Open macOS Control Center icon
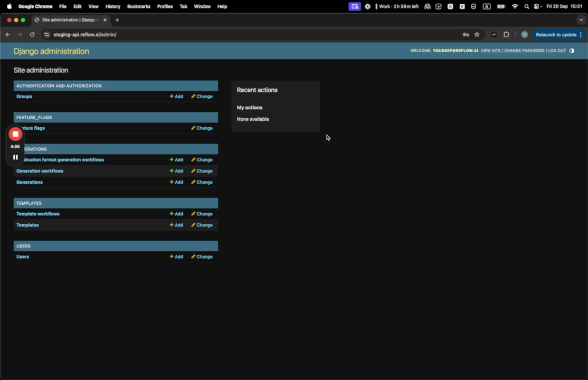The image size is (588, 380). click(x=537, y=6)
